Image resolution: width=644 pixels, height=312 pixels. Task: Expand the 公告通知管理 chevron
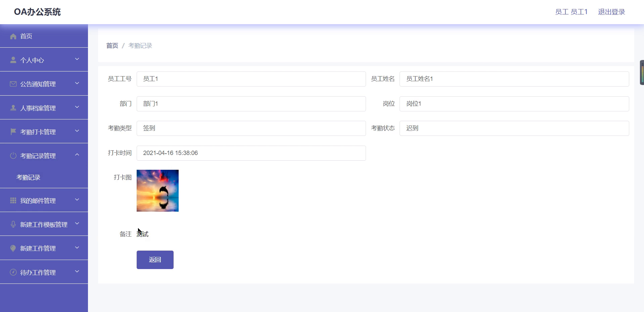click(77, 83)
